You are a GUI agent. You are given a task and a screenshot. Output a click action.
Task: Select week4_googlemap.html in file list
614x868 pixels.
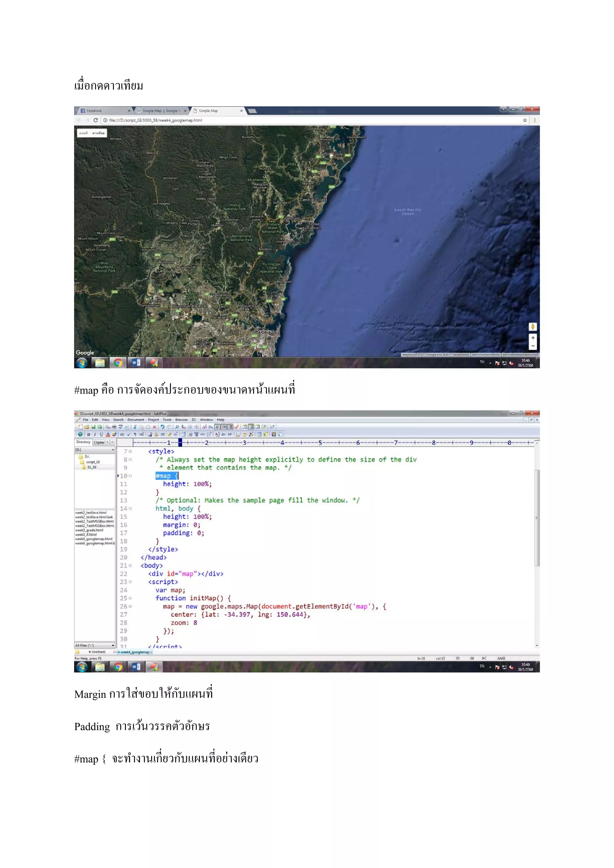tap(94, 539)
